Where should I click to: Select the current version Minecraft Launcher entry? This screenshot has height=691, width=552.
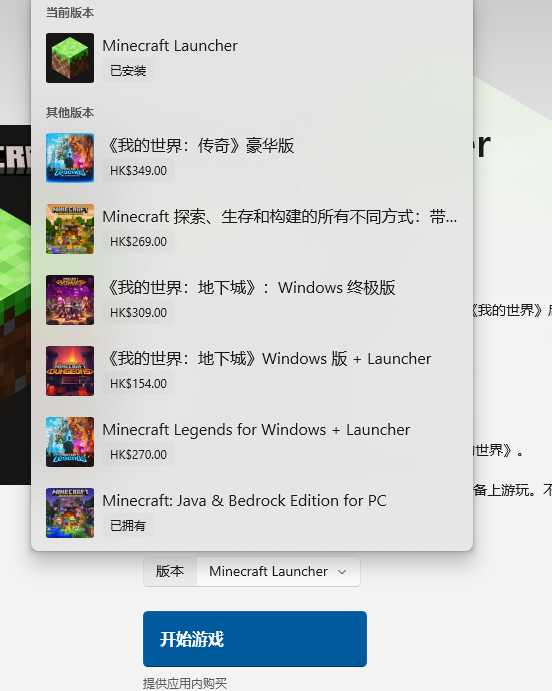pos(252,58)
